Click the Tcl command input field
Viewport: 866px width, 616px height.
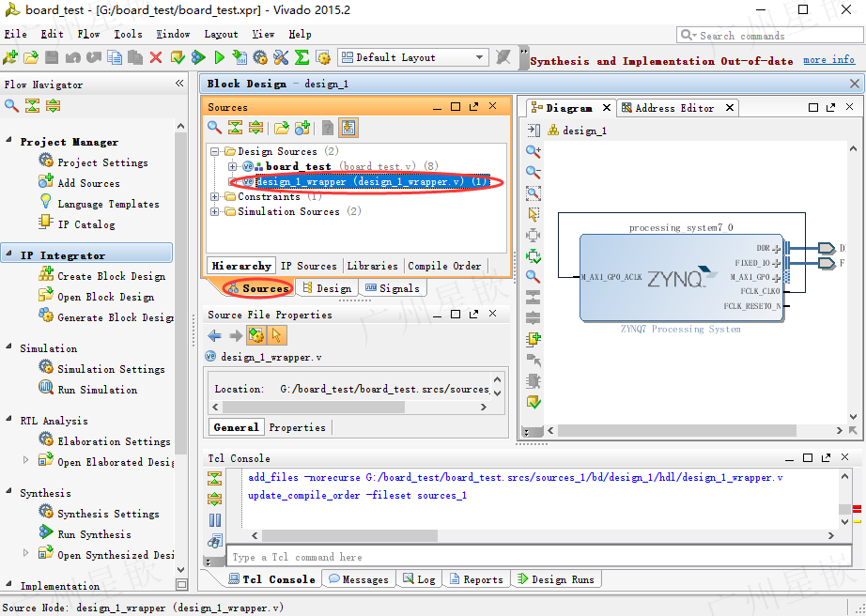coord(539,557)
